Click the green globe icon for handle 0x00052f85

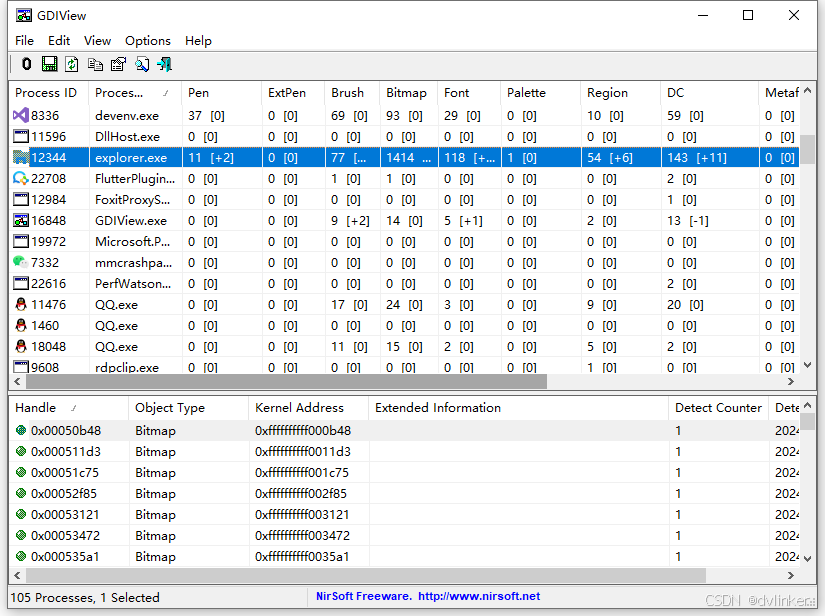pyautogui.click(x=21, y=493)
